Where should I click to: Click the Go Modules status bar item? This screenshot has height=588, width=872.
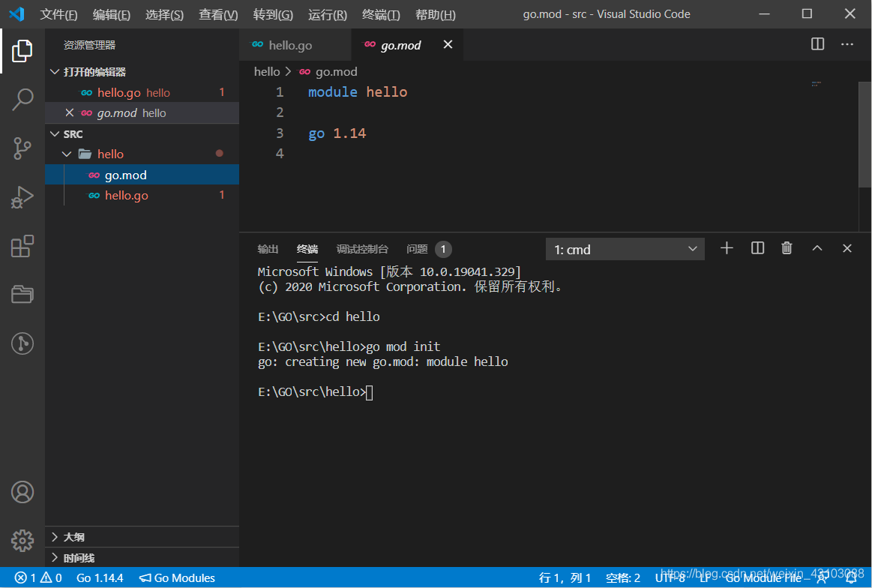[x=178, y=578]
